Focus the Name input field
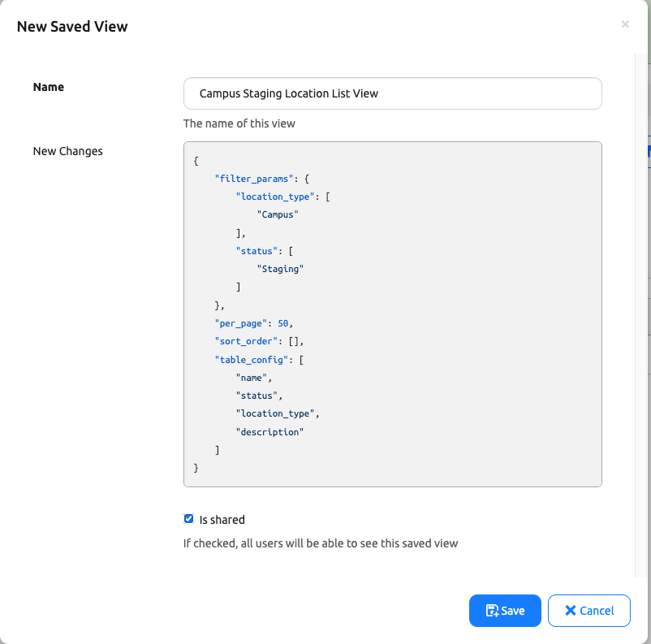The width and height of the screenshot is (651, 644). pos(392,93)
